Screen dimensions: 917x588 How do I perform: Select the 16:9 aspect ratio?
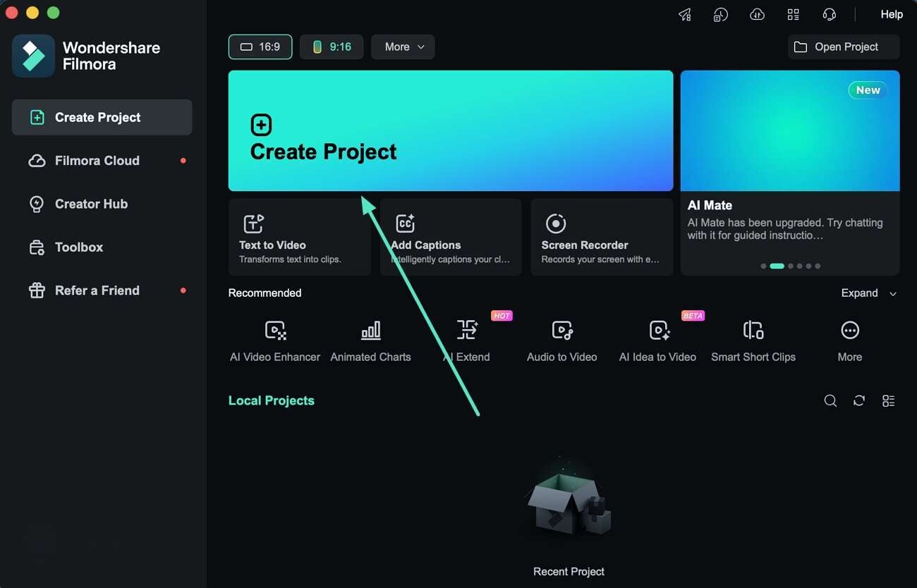point(260,47)
